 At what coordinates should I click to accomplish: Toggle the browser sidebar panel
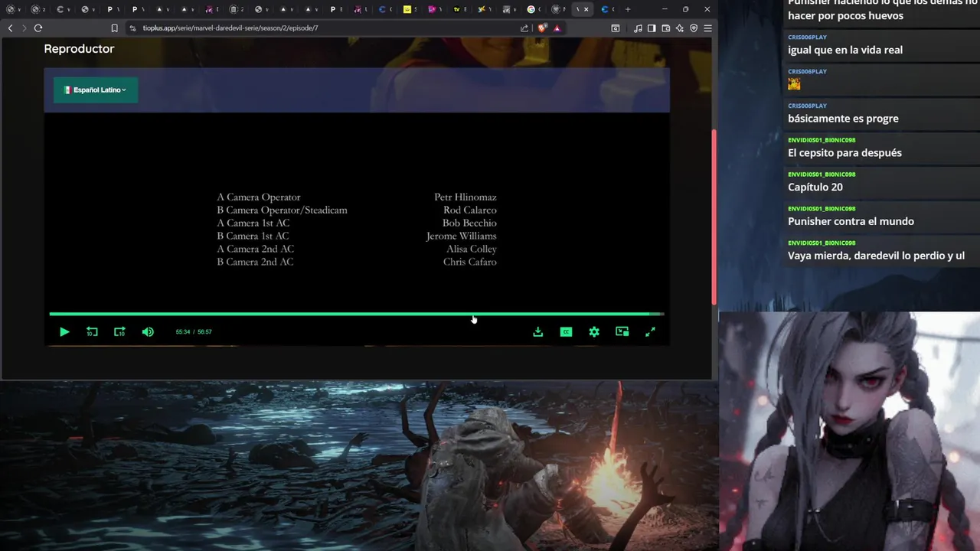[x=652, y=28]
